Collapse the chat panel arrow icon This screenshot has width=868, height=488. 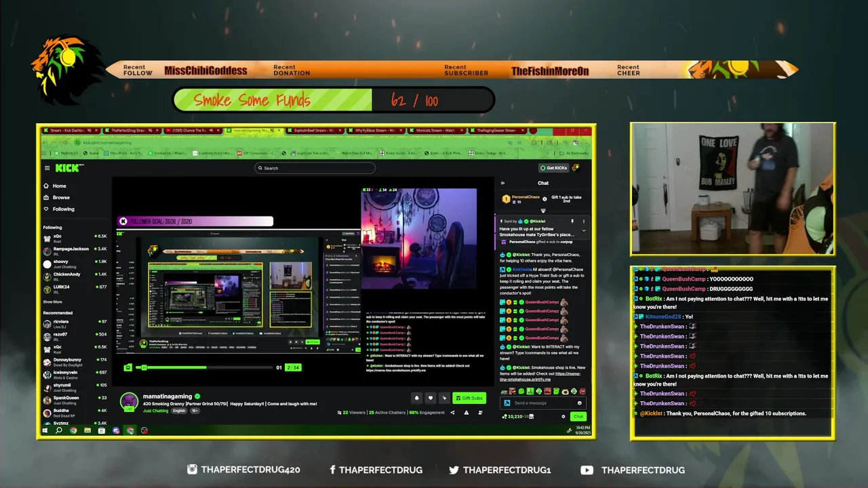click(x=502, y=183)
